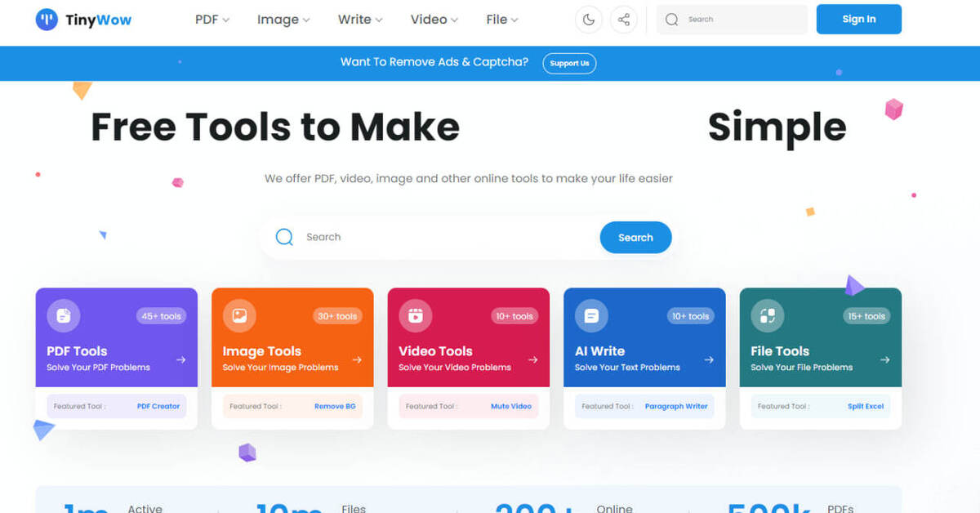Open the Split Excel featured tool
980x513 pixels.
(866, 406)
